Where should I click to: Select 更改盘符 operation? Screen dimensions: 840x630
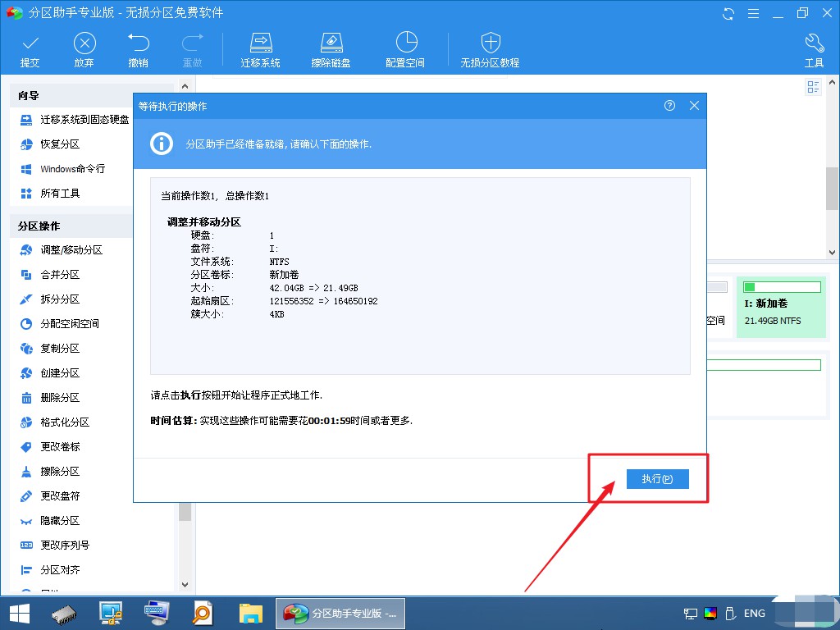click(50, 496)
